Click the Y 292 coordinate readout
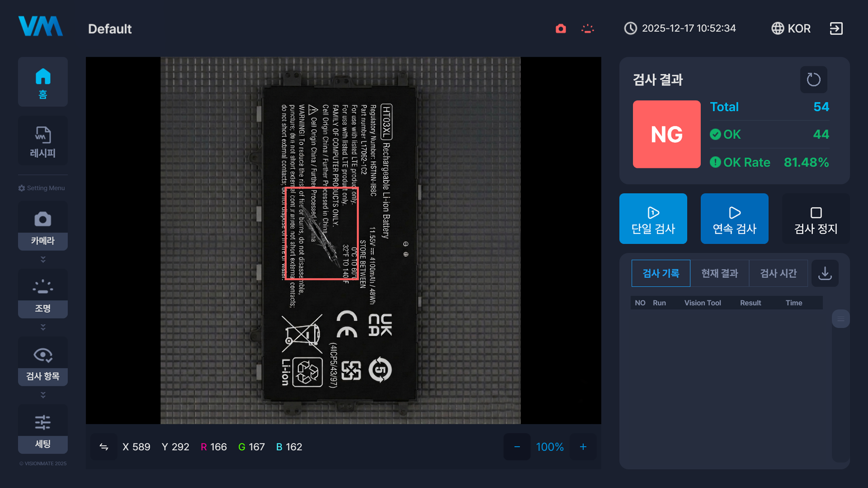This screenshot has height=488, width=868. pyautogui.click(x=176, y=447)
